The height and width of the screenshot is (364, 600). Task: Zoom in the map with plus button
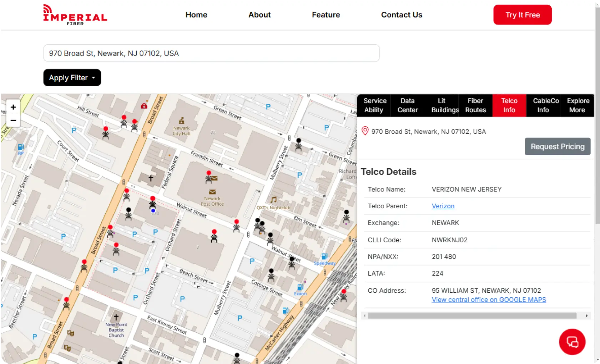13,107
